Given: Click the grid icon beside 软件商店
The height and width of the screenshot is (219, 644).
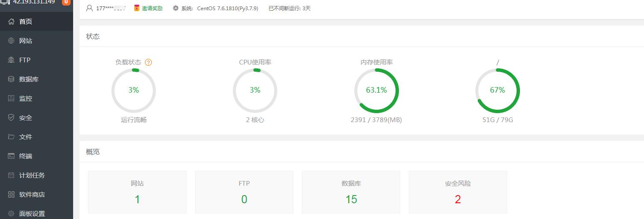Looking at the screenshot, I should point(11,194).
